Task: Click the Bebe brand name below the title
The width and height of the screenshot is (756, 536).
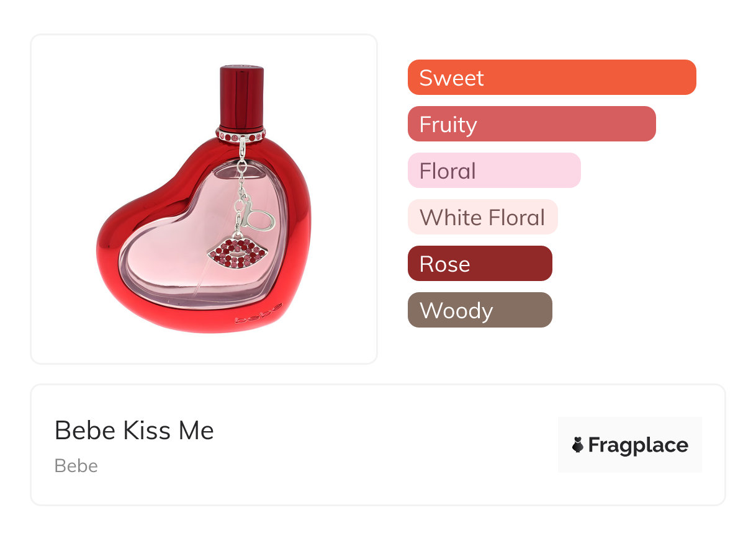Action: (x=76, y=466)
